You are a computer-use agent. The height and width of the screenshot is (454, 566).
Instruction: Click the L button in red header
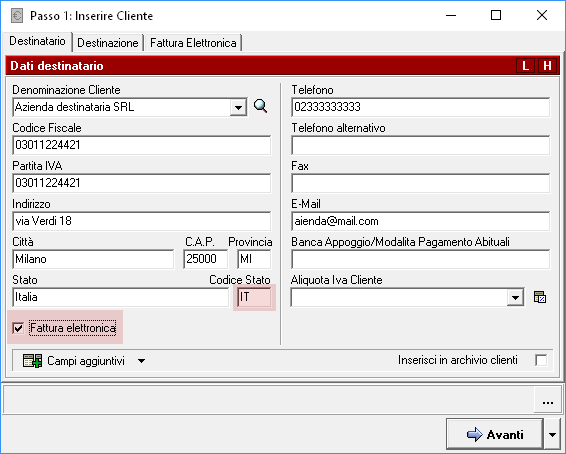point(526,66)
